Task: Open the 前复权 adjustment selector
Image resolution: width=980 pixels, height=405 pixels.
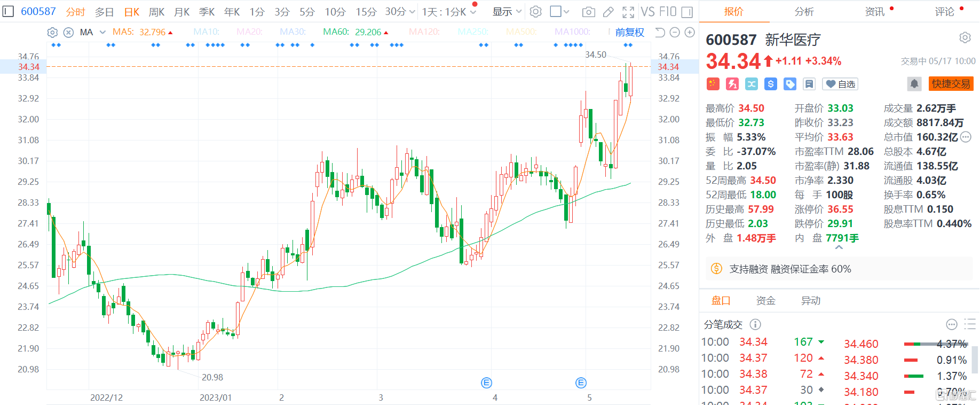Action: point(630,32)
